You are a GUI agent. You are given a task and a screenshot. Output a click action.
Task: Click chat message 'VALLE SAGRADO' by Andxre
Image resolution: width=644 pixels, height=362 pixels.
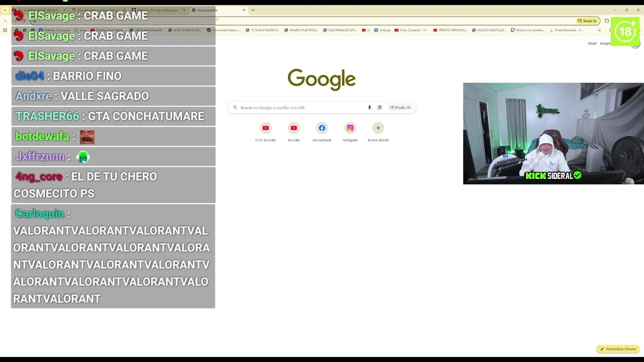click(x=113, y=96)
